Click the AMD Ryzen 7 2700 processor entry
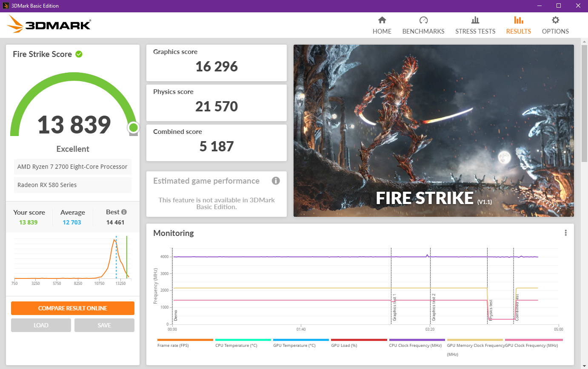Screen dimensions: 588x369 tap(73, 167)
